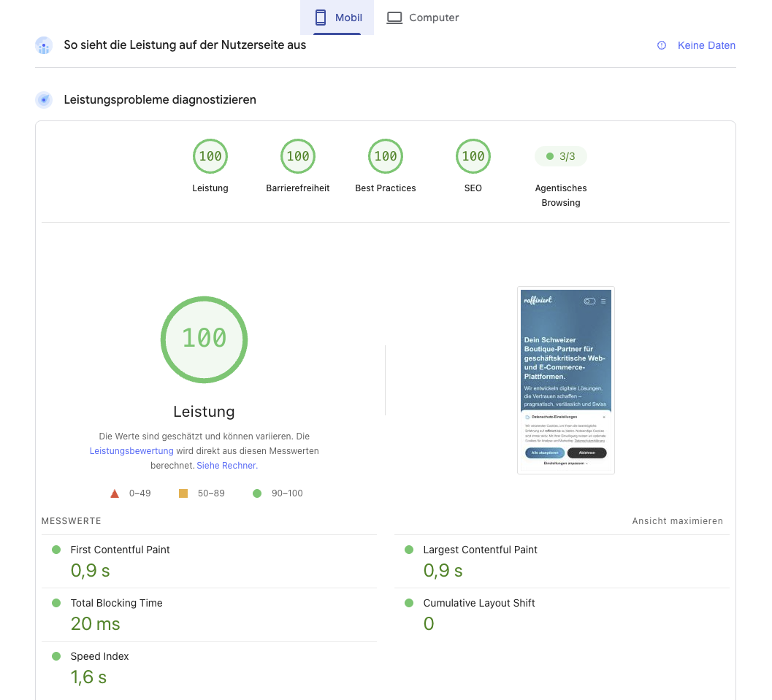
Task: Click the info icon beside Keine Daten
Action: click(x=662, y=45)
